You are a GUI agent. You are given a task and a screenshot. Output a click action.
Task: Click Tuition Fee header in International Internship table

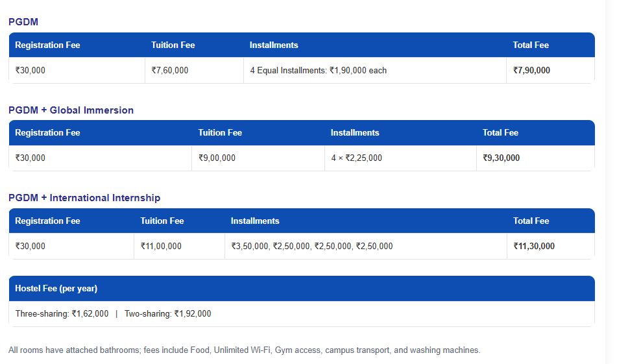pyautogui.click(x=162, y=221)
